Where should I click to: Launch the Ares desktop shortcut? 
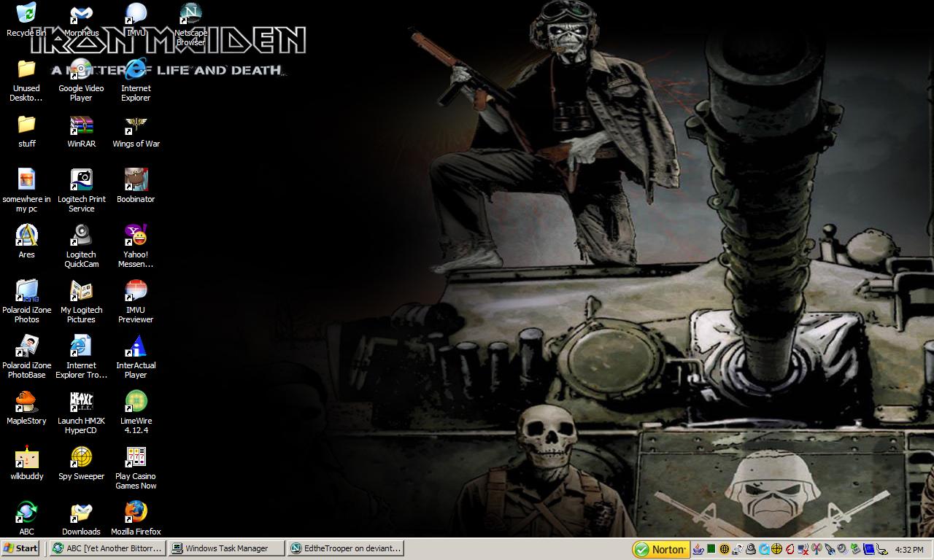(x=26, y=242)
